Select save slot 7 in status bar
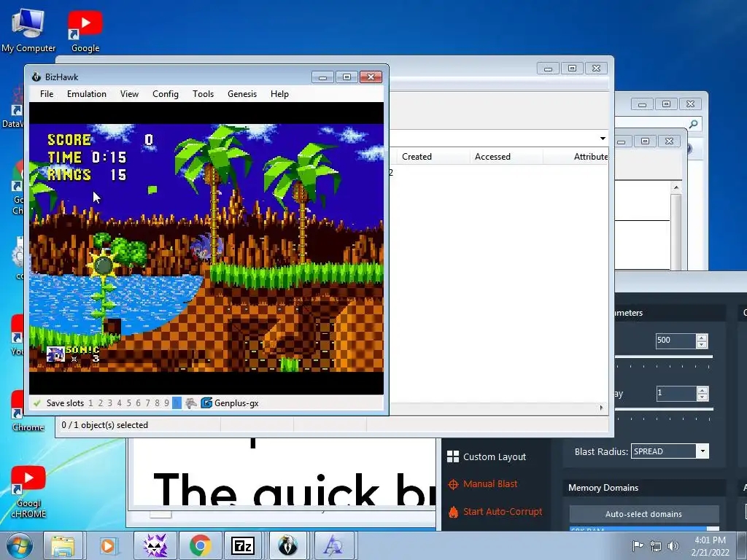 coord(147,402)
